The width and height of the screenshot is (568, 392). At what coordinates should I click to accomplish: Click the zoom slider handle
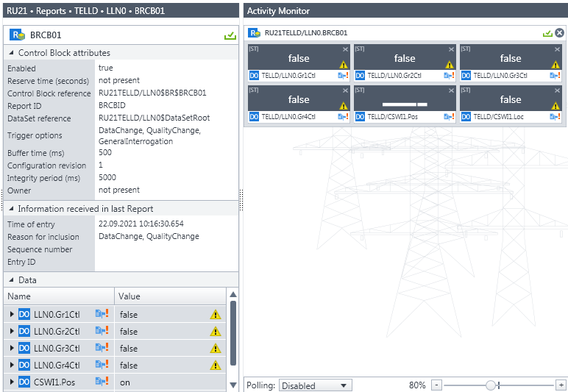pos(491,385)
